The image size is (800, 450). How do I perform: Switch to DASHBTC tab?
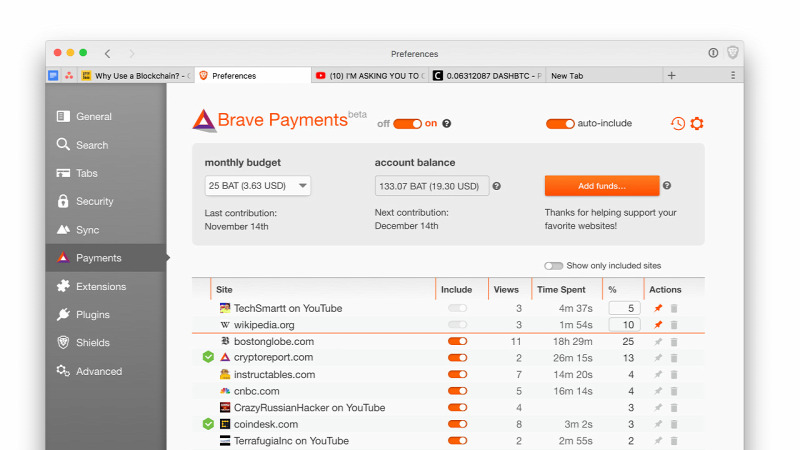(487, 76)
